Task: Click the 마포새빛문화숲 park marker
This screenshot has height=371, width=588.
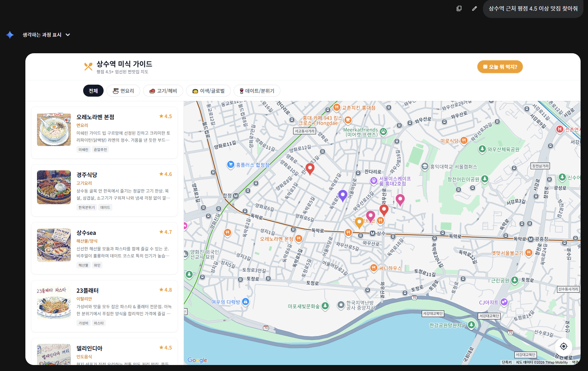Action: point(325,306)
